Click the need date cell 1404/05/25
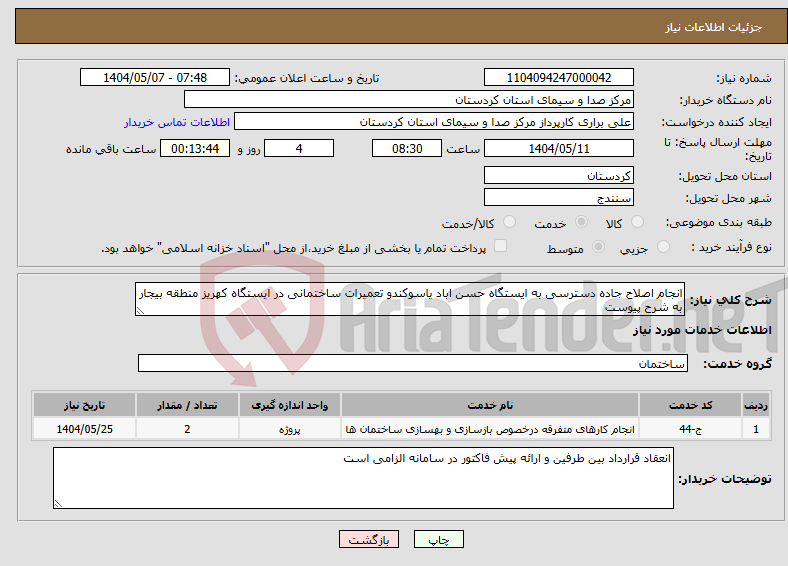This screenshot has height=566, width=788. tap(84, 429)
